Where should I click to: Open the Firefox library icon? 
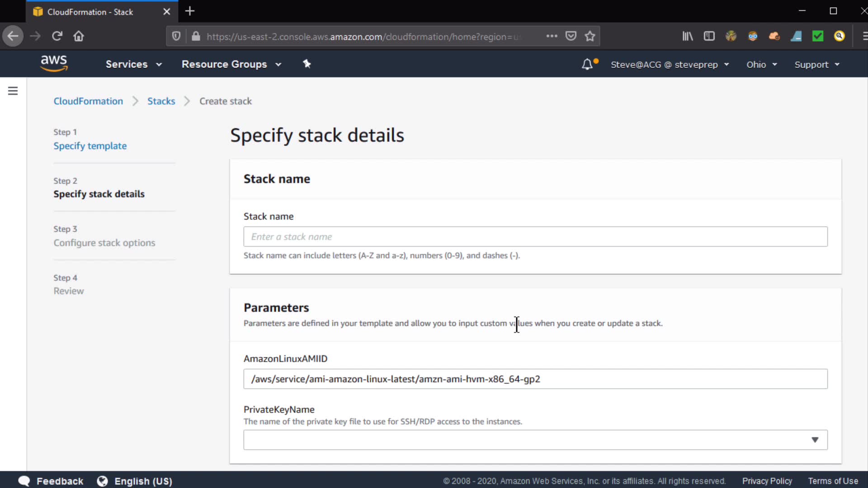click(687, 36)
